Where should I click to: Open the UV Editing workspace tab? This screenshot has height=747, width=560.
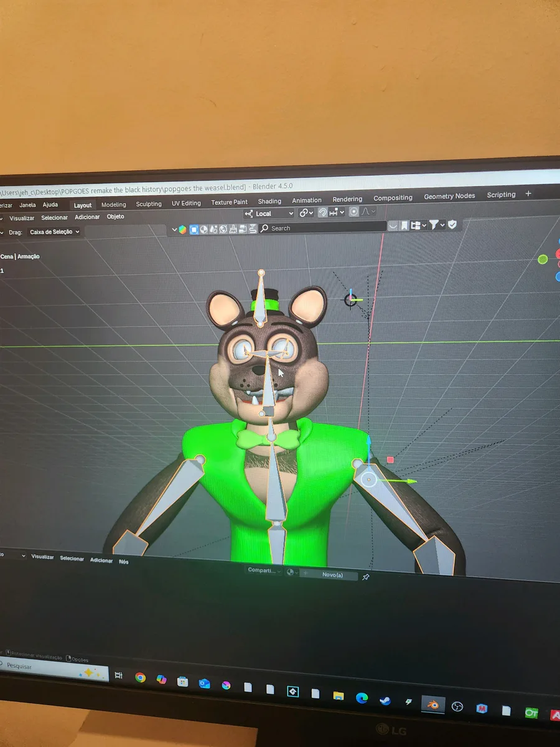pos(186,203)
